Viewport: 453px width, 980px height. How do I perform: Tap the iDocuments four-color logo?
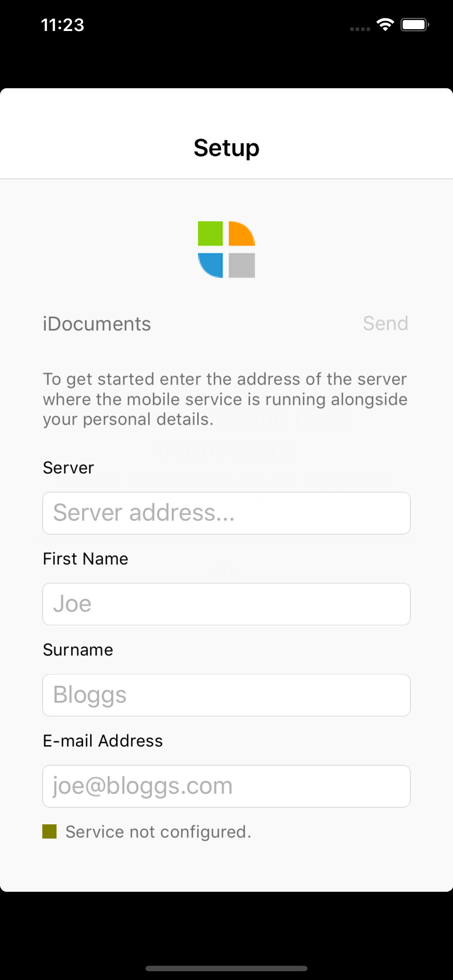pos(226,250)
